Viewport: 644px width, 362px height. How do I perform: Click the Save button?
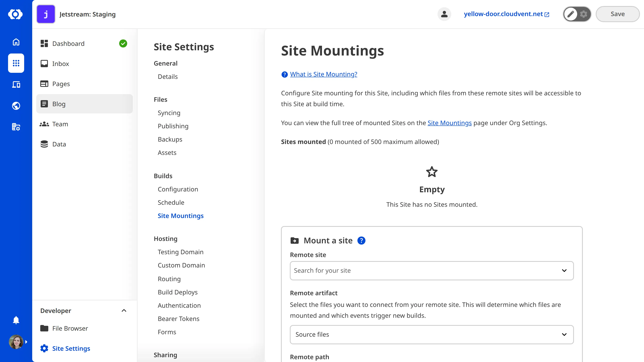[x=617, y=14]
